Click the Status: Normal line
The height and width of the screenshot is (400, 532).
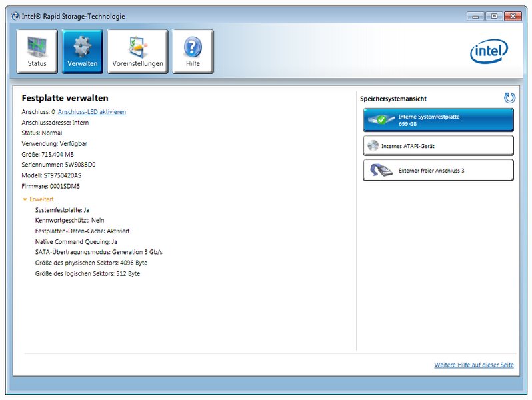point(42,133)
